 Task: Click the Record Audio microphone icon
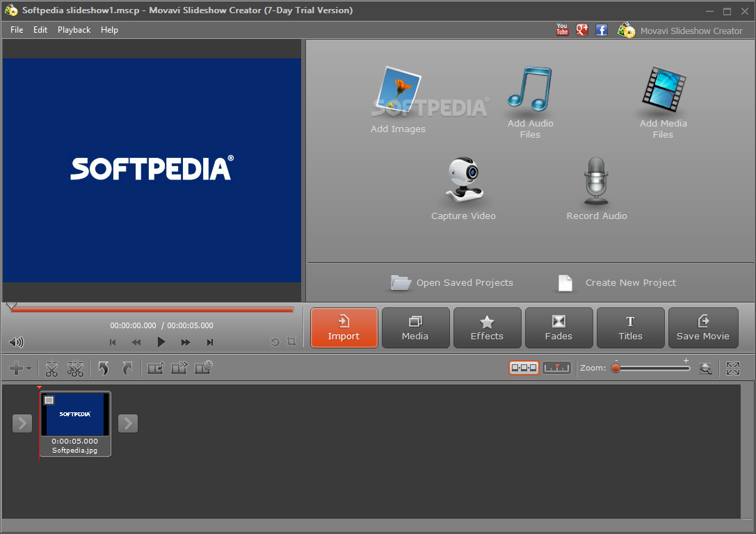coord(597,181)
